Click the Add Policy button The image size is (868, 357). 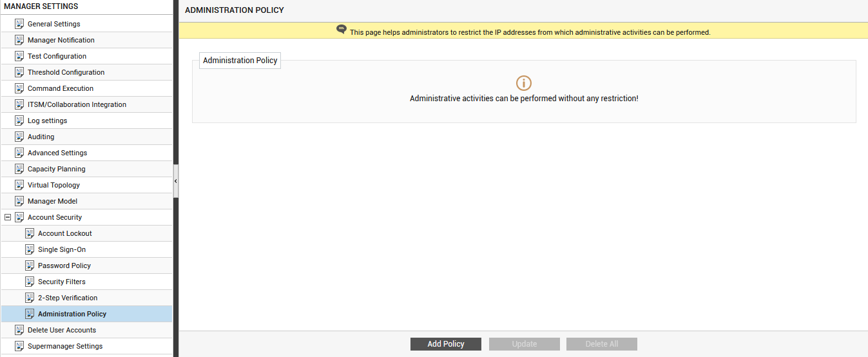[446, 344]
